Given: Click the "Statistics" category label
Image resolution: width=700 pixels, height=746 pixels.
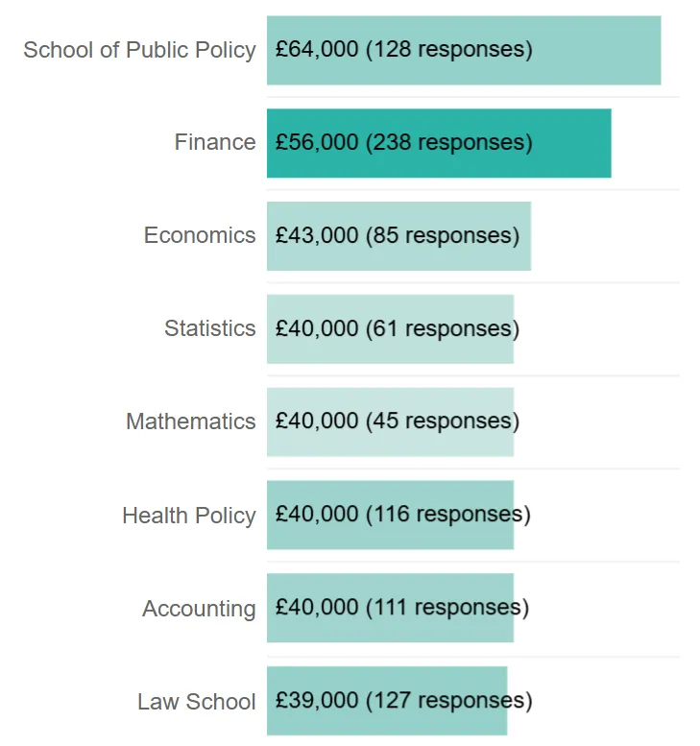Looking at the screenshot, I should coord(209,329).
